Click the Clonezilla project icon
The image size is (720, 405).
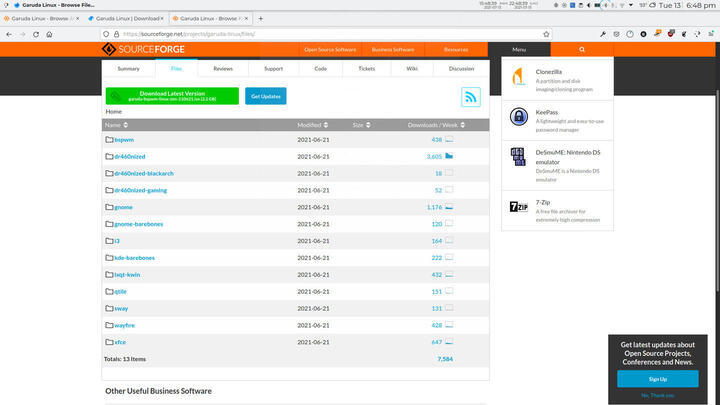(518, 76)
